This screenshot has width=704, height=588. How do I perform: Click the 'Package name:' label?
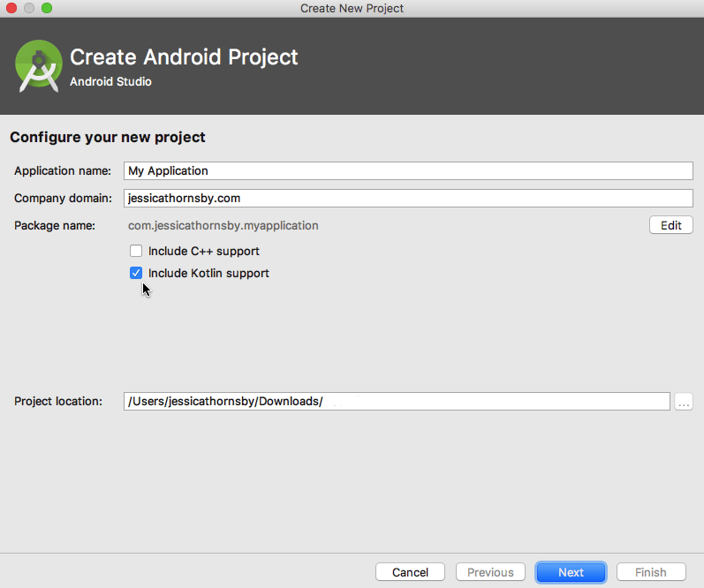(55, 225)
